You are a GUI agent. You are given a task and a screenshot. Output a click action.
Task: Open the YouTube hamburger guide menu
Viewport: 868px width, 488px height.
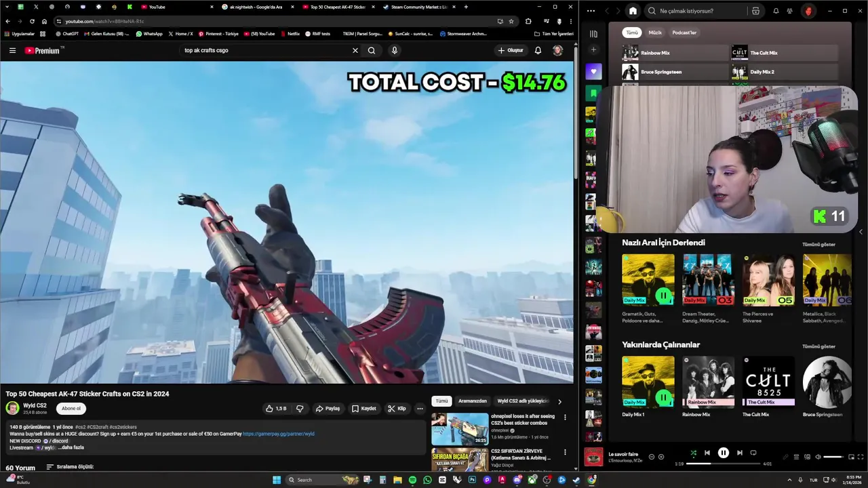pyautogui.click(x=12, y=50)
